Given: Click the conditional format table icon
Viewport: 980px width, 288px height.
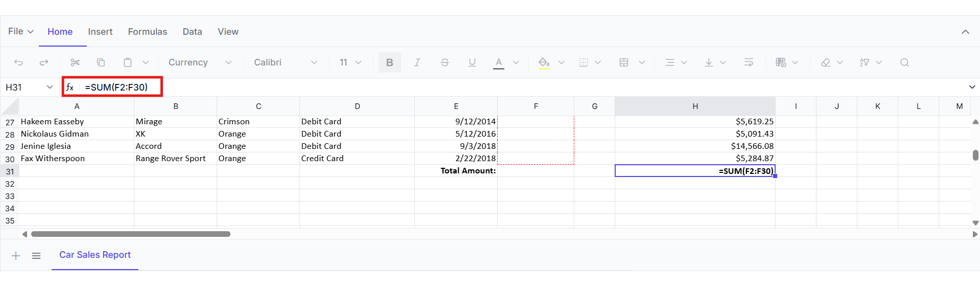Looking at the screenshot, I should (781, 62).
